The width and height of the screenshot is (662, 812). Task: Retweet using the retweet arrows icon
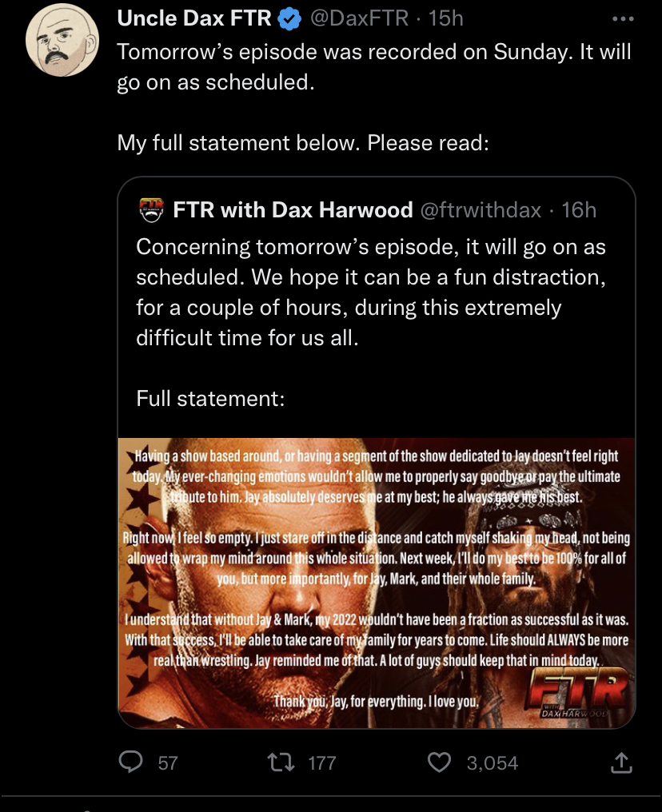(x=281, y=762)
